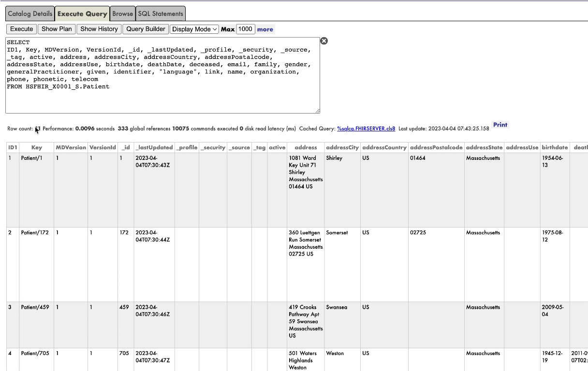Select the Patient/172 key cell
This screenshot has height=371, width=588.
point(35,233)
